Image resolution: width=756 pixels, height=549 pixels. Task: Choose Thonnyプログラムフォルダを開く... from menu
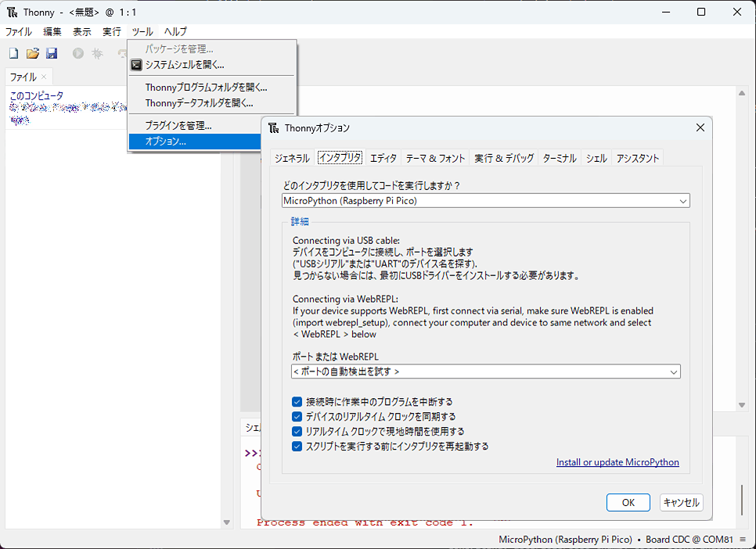click(211, 88)
